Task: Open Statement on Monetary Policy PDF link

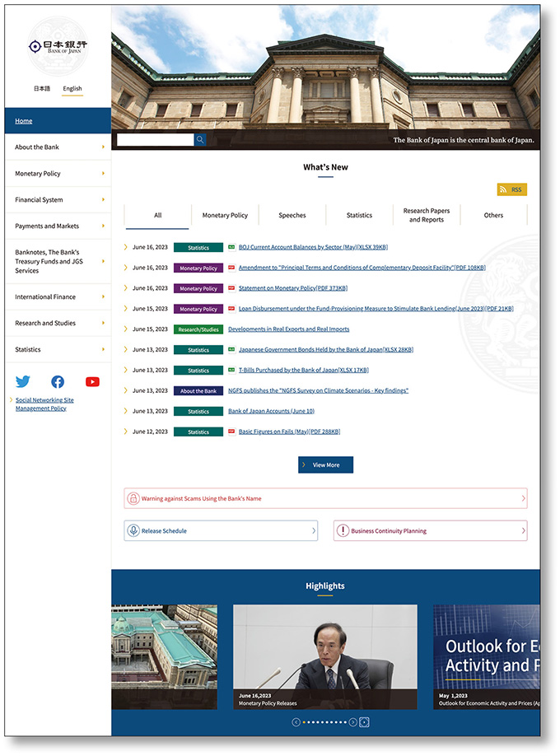Action: (x=293, y=288)
